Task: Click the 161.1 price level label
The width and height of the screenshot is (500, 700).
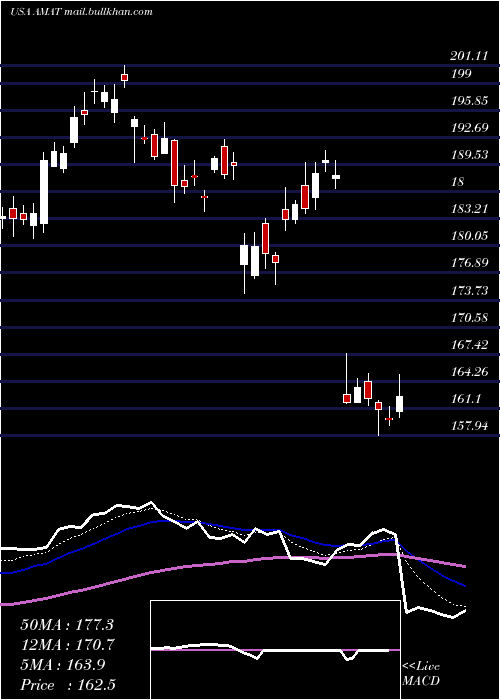Action: pos(466,398)
